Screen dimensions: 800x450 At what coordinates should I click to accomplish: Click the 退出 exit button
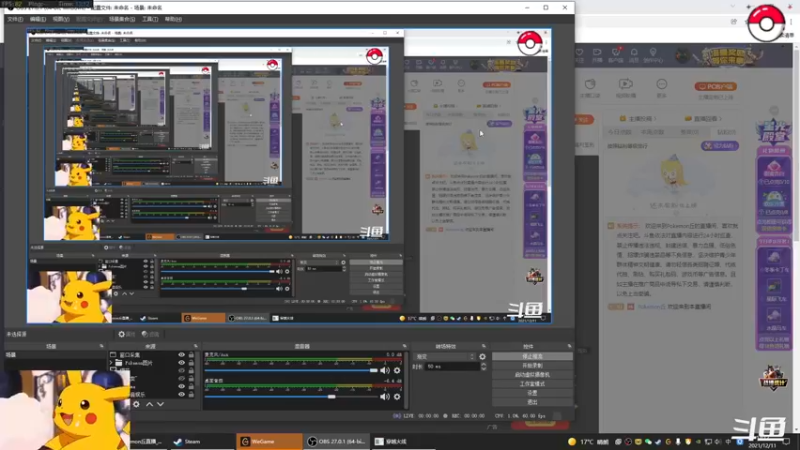pyautogui.click(x=532, y=402)
